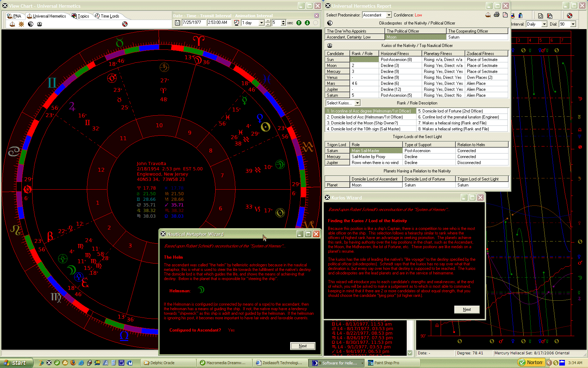The width and height of the screenshot is (588, 368).
Task: Open the Windows Start menu
Action: coord(17,363)
